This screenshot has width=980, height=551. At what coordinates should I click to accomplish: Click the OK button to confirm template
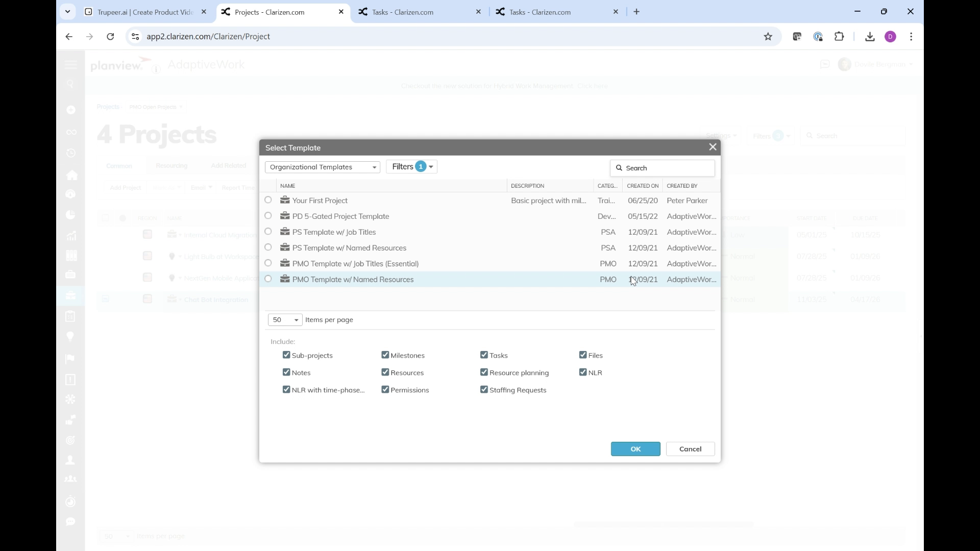[635, 449]
